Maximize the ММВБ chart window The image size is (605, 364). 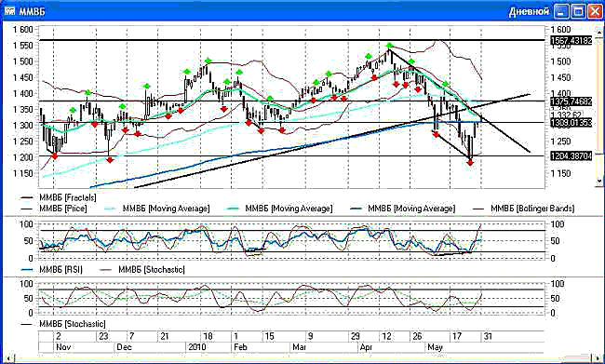tap(578, 11)
